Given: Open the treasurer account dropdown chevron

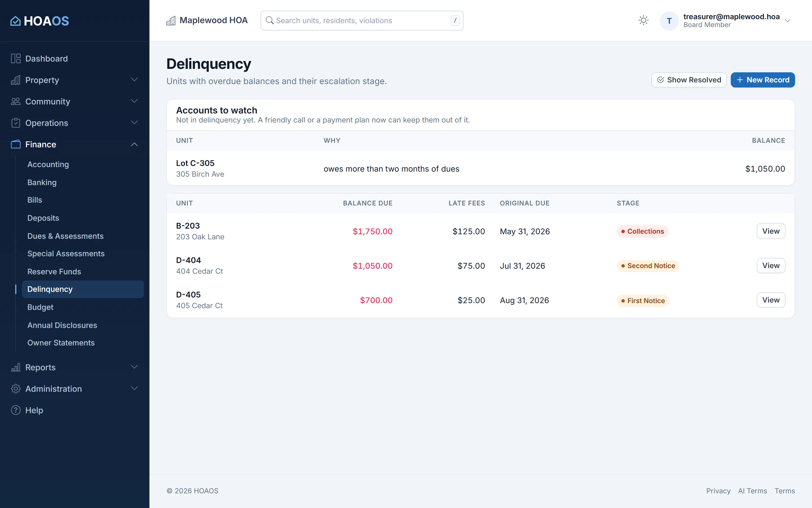Looking at the screenshot, I should click(787, 21).
